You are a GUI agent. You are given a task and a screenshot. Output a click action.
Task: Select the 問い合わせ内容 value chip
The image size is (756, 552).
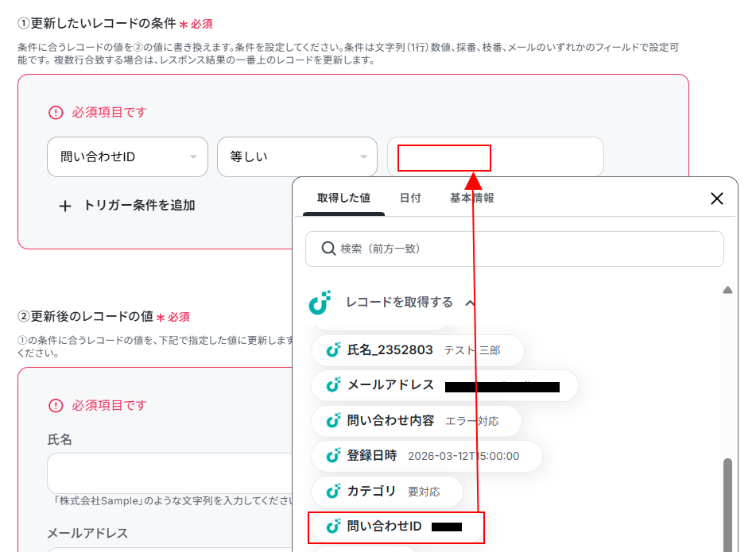point(416,421)
